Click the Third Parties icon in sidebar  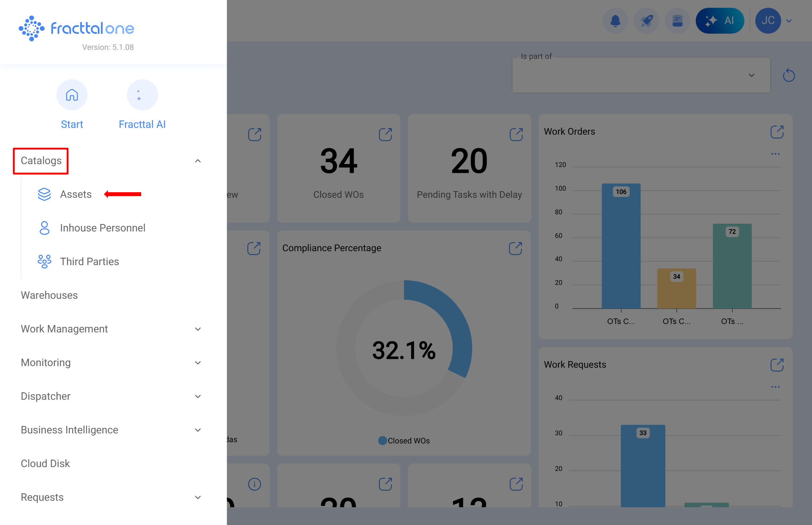tap(44, 262)
